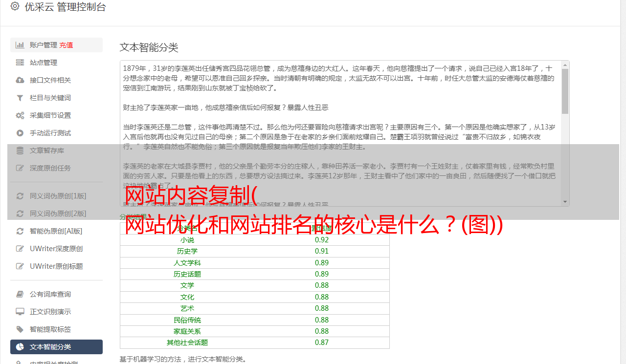Click the 历史话题 category cell
The height and width of the screenshot is (364, 626).
pos(187,274)
